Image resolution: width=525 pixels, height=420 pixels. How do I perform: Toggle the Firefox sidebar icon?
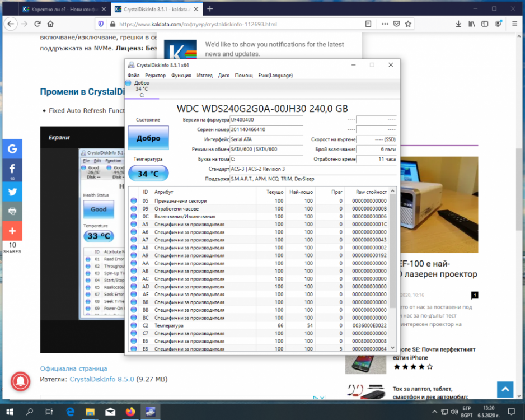485,24
